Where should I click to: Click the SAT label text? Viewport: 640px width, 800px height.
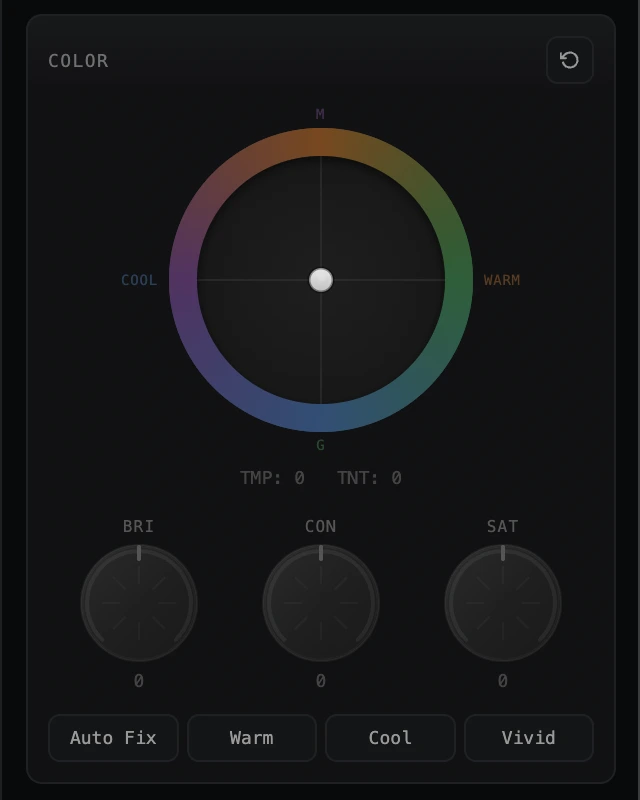coord(503,527)
